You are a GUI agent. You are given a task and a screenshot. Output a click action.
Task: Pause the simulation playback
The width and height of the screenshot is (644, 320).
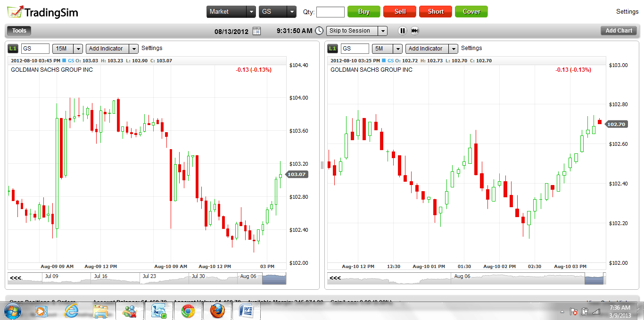point(402,31)
